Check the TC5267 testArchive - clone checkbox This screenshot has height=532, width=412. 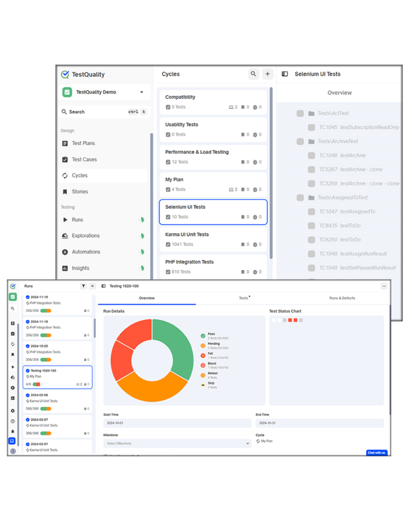[311, 169]
